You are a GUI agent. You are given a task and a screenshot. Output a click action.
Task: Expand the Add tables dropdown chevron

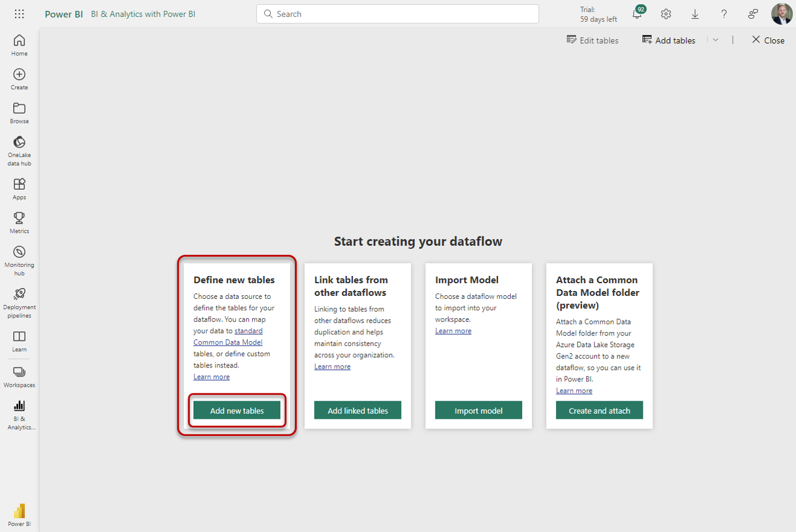pyautogui.click(x=715, y=40)
